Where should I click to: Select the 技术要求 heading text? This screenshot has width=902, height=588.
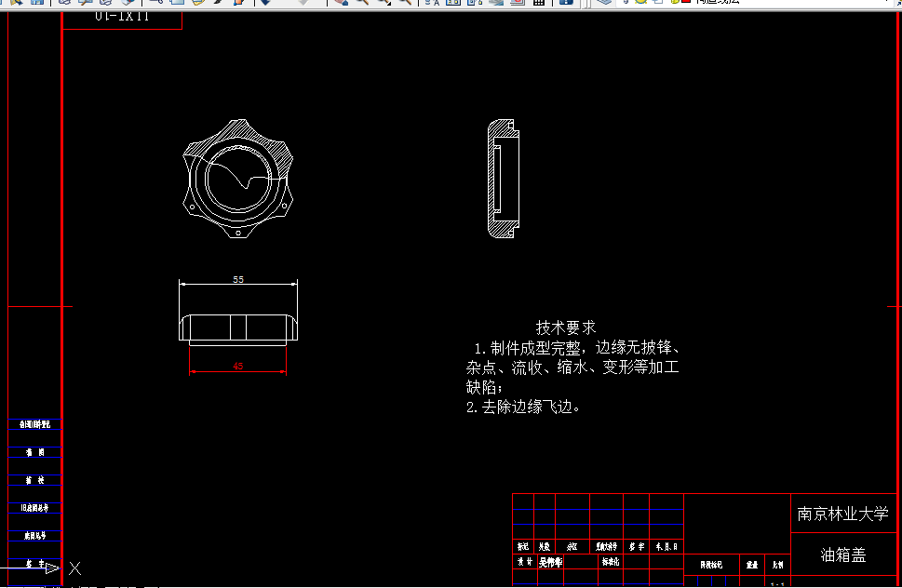click(565, 327)
